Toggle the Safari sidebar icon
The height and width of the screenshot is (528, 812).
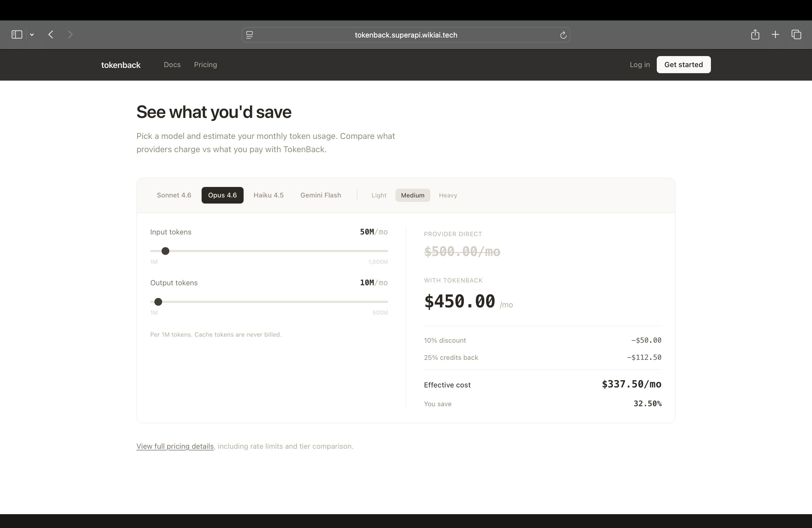coord(17,35)
